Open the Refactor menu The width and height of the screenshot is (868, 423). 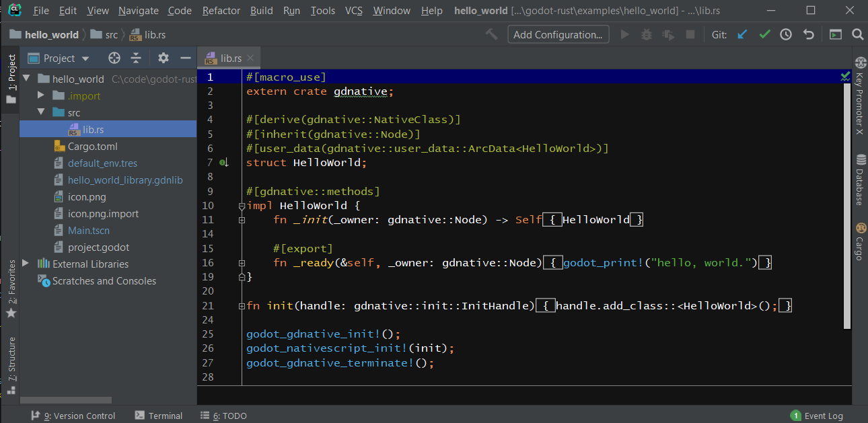coord(221,11)
